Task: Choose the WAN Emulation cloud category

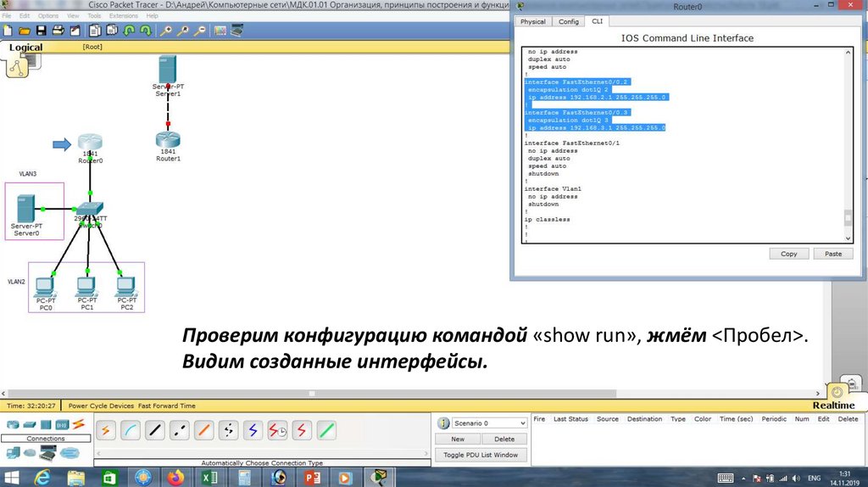Action: click(30, 453)
